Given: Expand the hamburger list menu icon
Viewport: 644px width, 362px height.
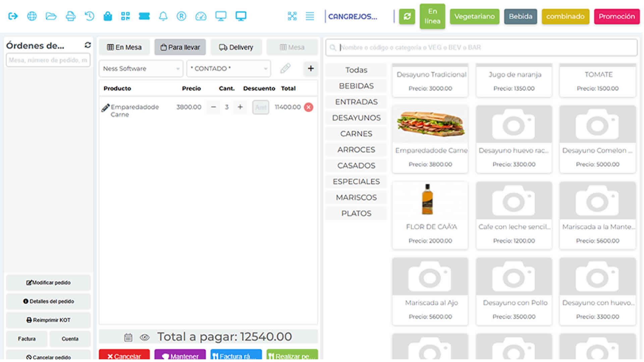Looking at the screenshot, I should pyautogui.click(x=310, y=16).
